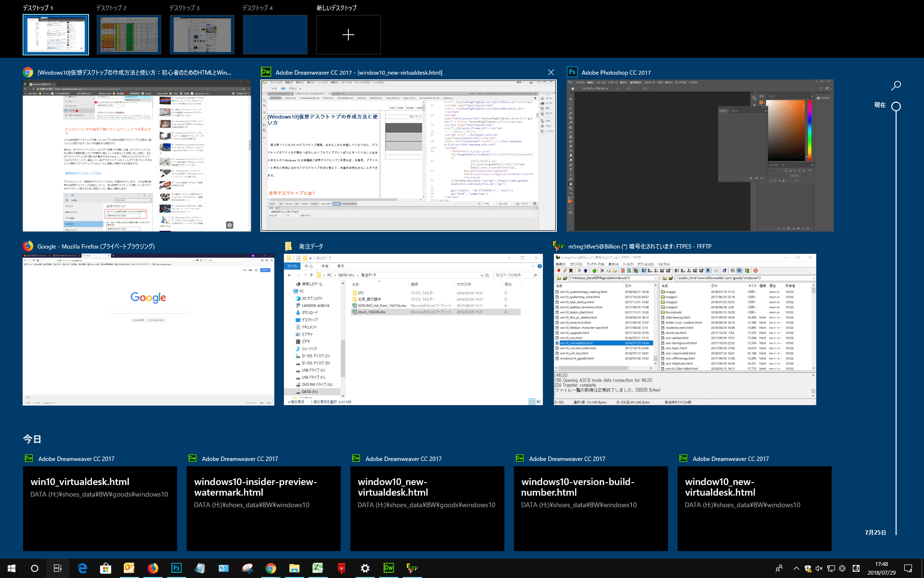Click the Photoshop taskbar icon
Screen dimensions: 924x578
coord(176,568)
